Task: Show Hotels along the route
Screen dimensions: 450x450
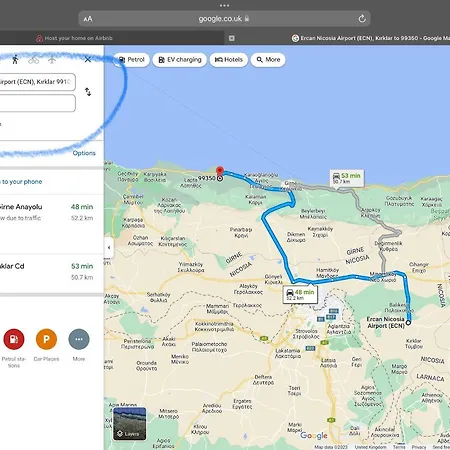Action: pos(229,60)
